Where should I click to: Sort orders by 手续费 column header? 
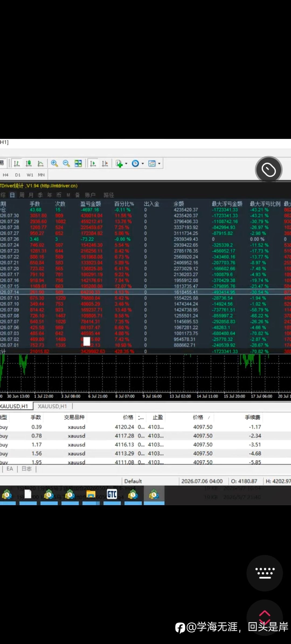click(252, 417)
